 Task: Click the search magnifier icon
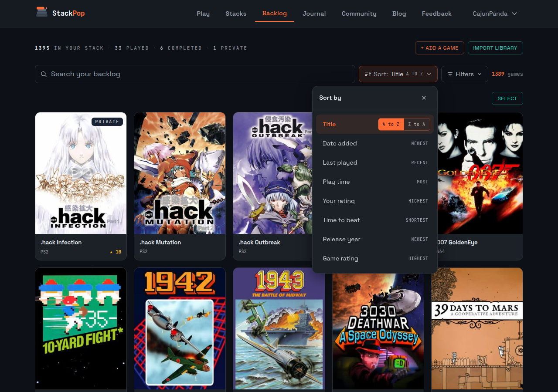(44, 74)
